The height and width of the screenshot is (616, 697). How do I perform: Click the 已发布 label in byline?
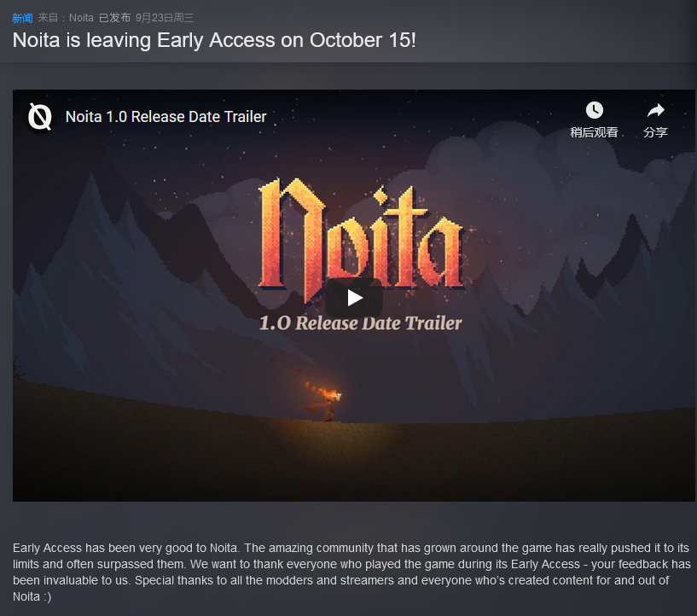coord(114,18)
